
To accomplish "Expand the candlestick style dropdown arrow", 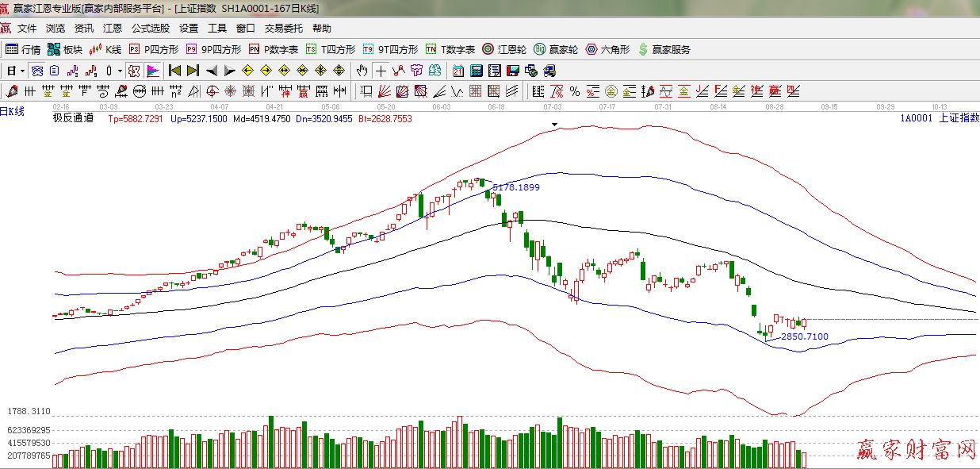I will [x=120, y=71].
